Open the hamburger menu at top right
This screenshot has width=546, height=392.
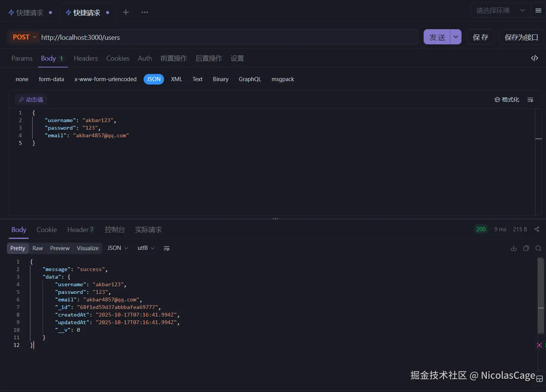(x=538, y=11)
